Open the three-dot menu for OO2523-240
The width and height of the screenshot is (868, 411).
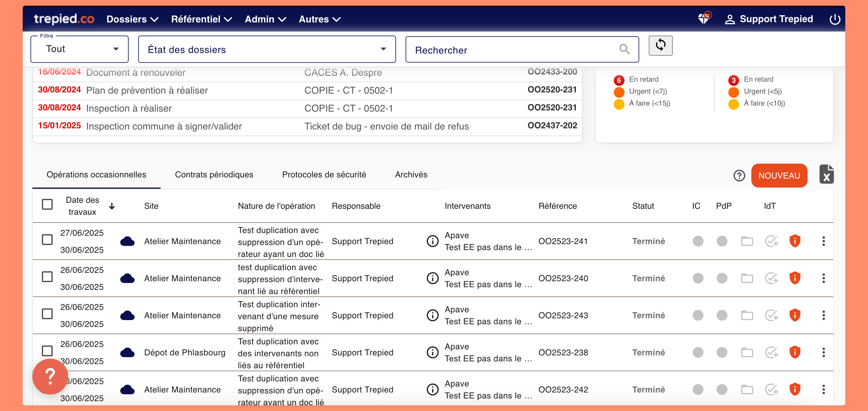(823, 278)
